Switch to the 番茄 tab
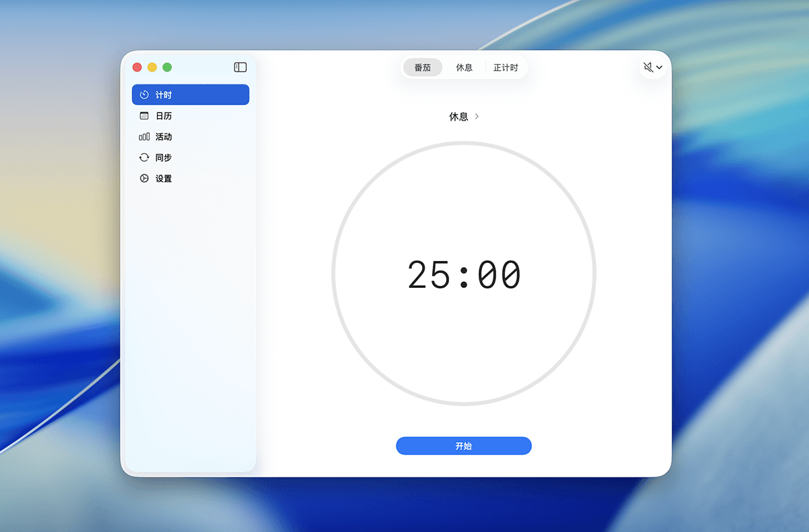 [x=423, y=67]
